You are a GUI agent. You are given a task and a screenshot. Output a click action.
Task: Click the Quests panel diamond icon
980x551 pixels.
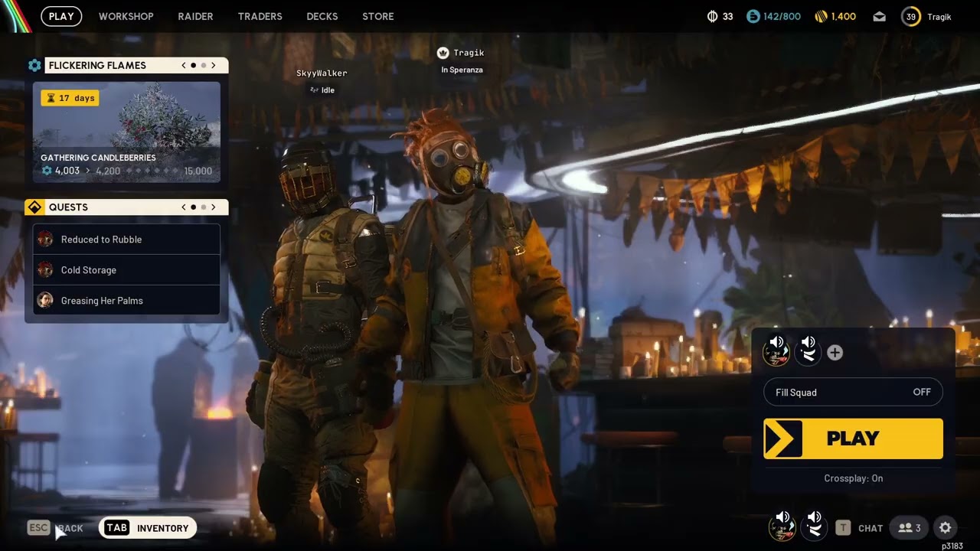(x=34, y=207)
